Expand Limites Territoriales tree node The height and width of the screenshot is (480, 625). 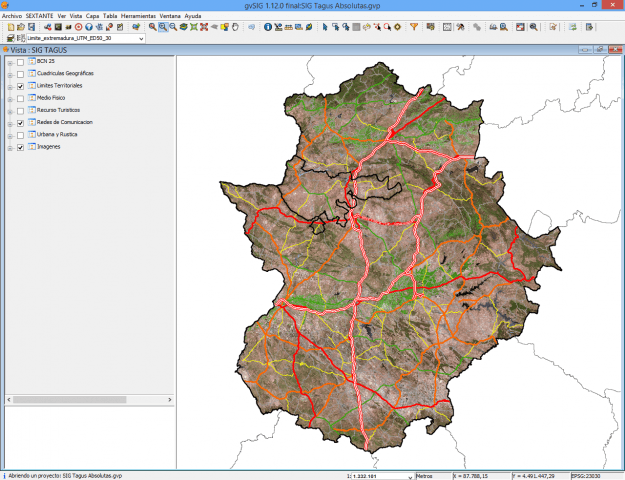pos(10,87)
